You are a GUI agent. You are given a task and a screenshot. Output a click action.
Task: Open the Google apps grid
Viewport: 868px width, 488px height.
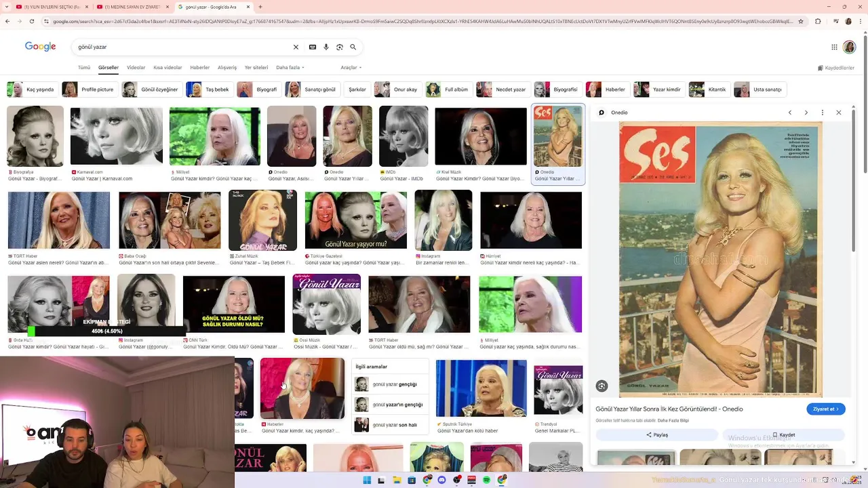(x=835, y=47)
